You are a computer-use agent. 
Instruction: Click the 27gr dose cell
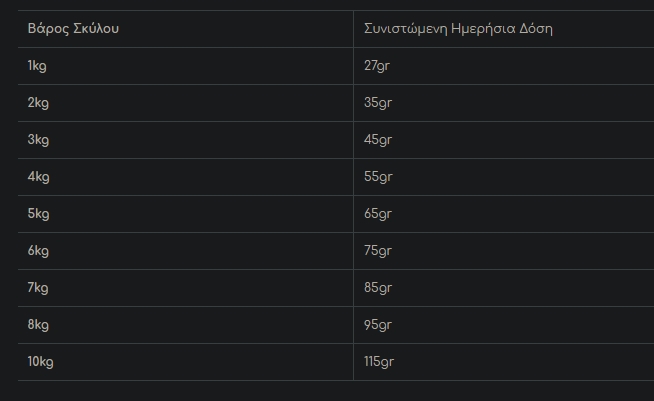click(x=378, y=65)
